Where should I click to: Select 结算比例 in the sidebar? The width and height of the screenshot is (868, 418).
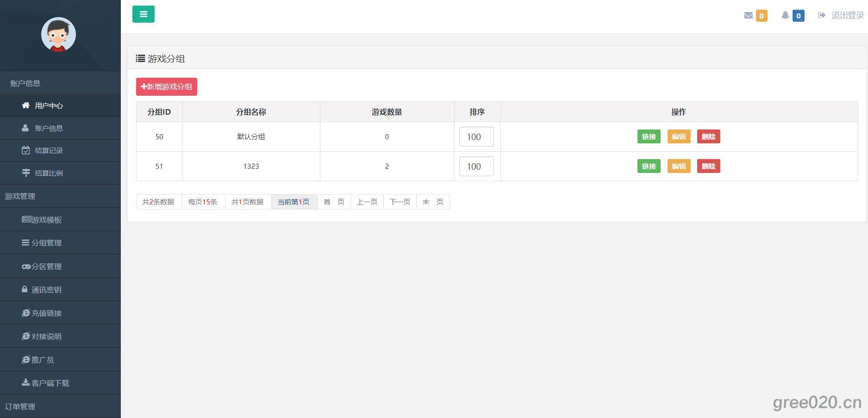(43, 173)
